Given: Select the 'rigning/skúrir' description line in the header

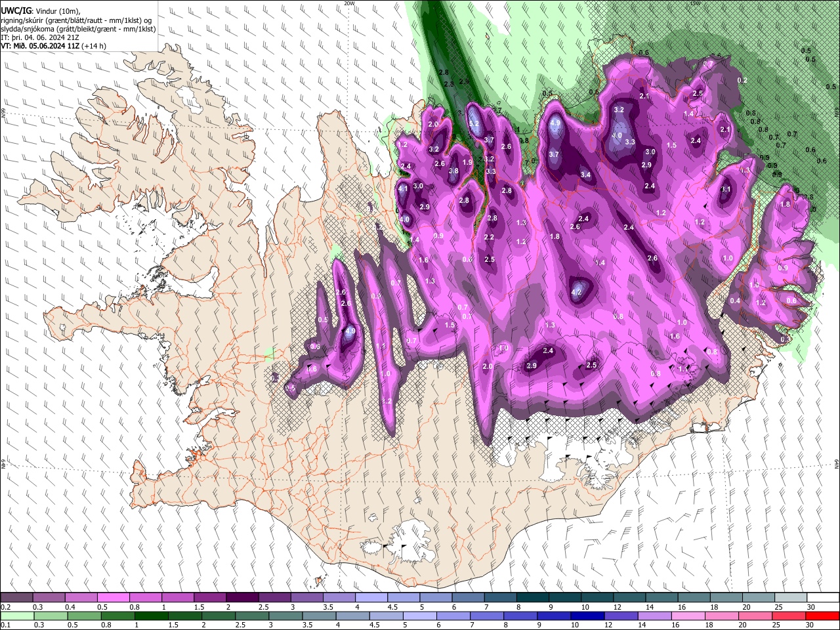Looking at the screenshot, I should click(x=77, y=20).
